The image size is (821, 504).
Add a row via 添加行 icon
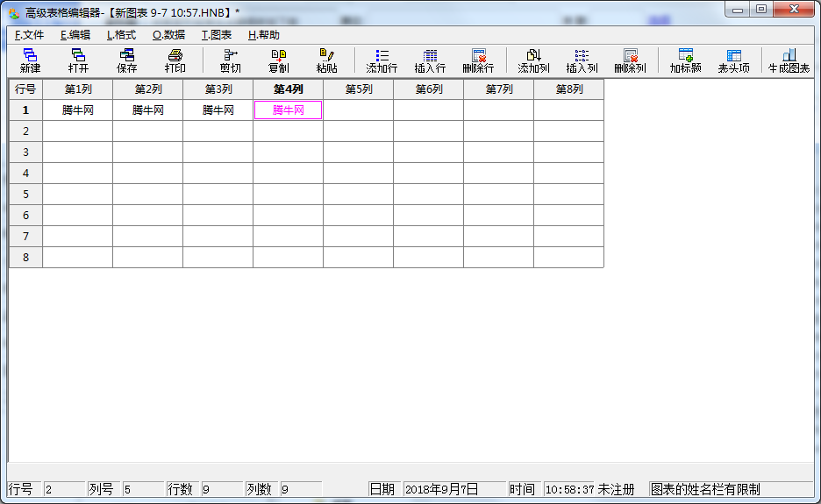(x=382, y=60)
